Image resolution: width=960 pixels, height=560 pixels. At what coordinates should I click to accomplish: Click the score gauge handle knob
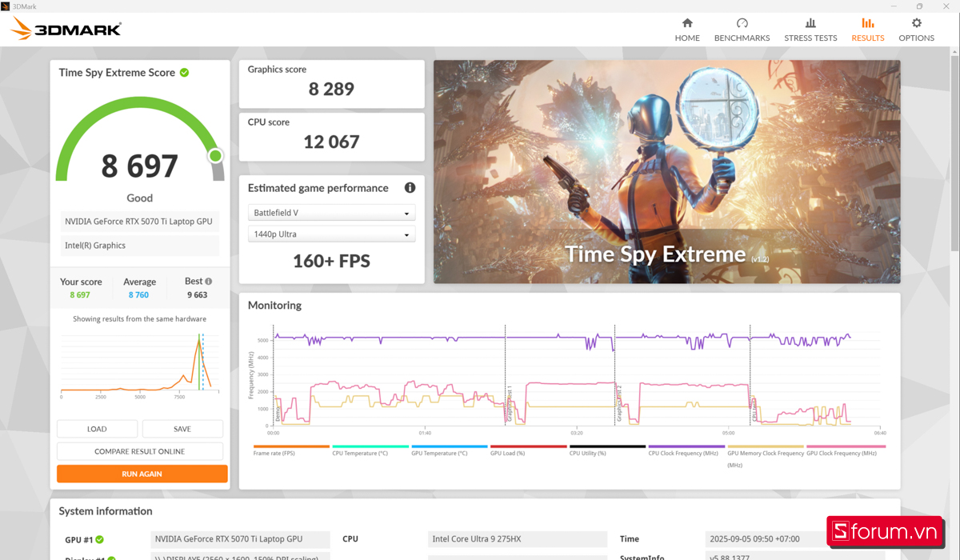coord(216,155)
